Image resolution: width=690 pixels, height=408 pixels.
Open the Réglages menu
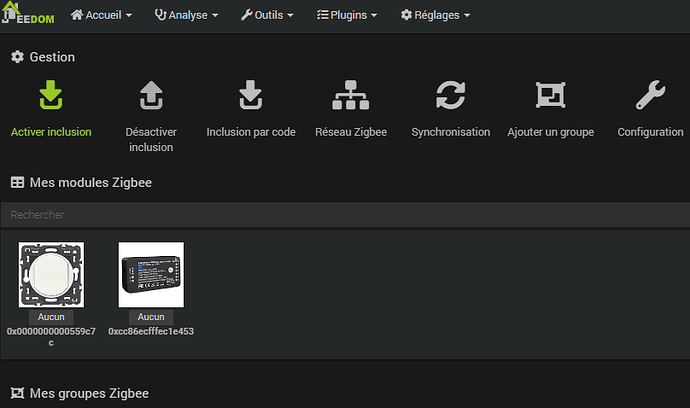[435, 15]
